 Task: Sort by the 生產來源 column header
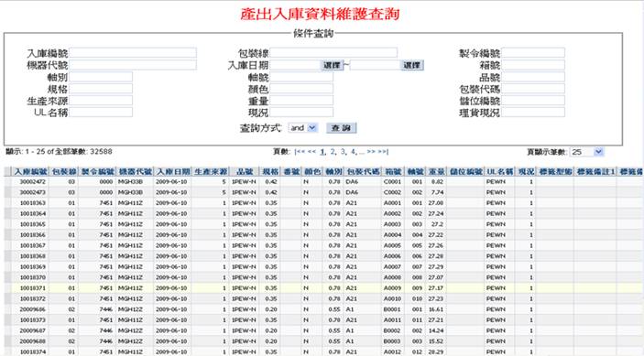211,171
